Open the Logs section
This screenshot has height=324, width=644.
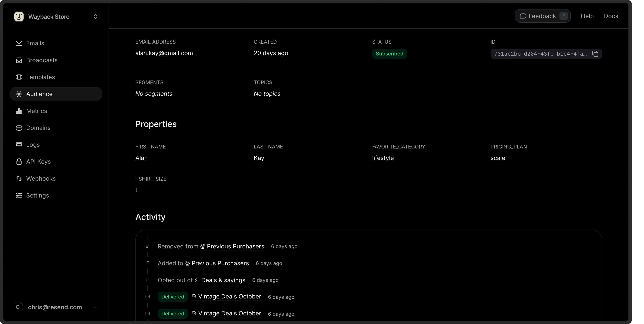[33, 145]
